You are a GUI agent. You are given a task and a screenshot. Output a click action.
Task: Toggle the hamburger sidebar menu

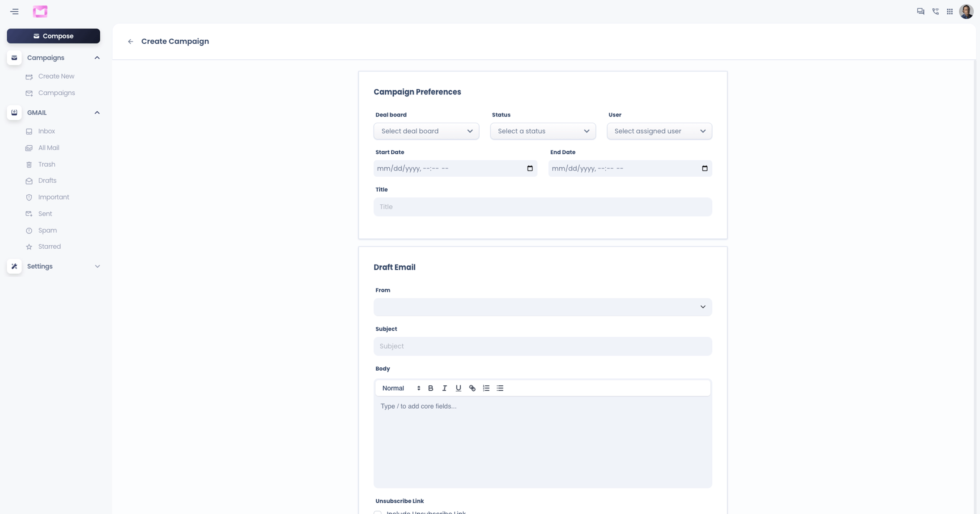[15, 12]
